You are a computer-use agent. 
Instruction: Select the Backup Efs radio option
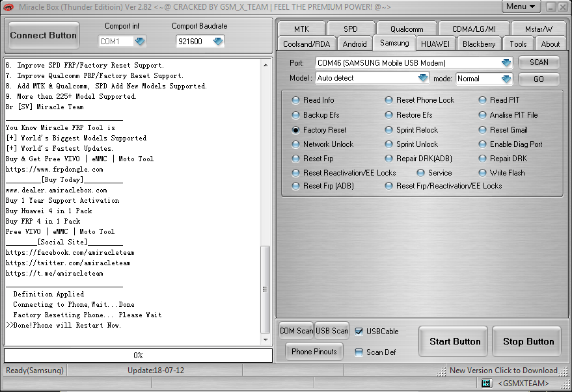click(296, 115)
